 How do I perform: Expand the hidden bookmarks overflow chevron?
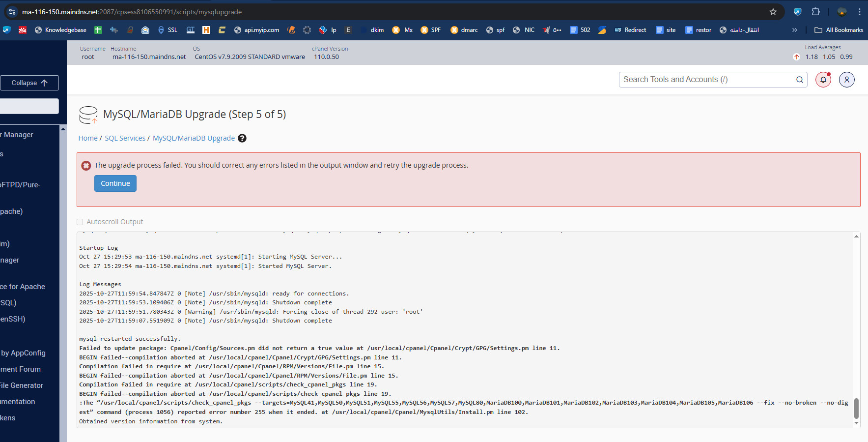tap(794, 30)
